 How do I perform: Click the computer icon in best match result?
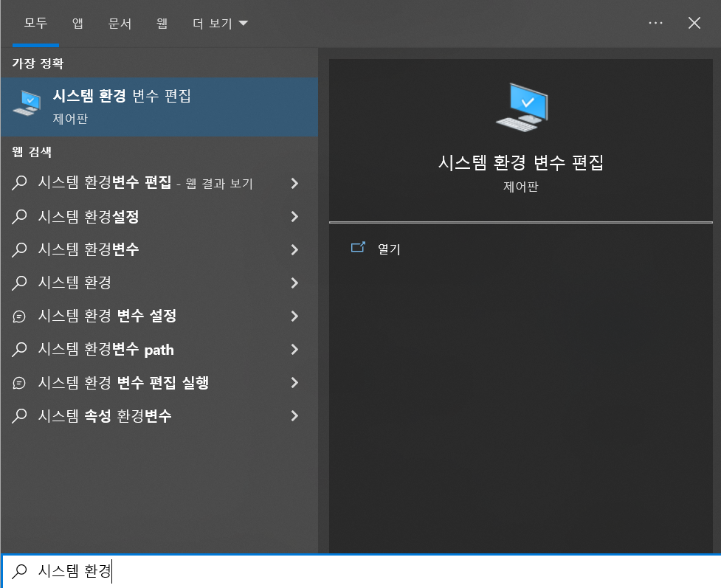coord(27,103)
